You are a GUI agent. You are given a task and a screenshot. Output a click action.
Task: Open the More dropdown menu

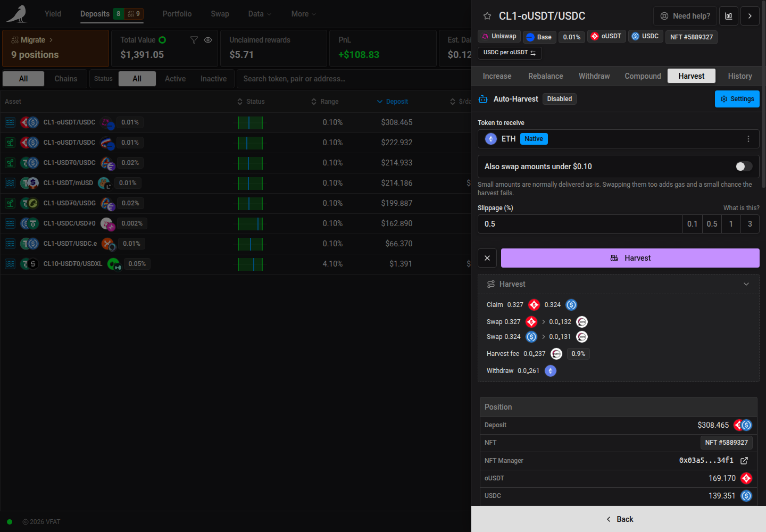[x=303, y=14]
